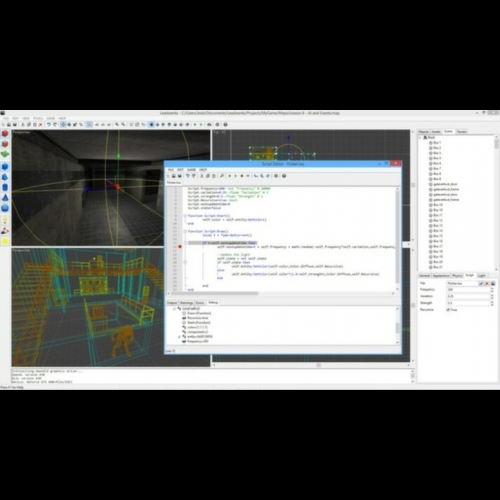Click the open script folder icon beside File field
Viewport: 500px width, 500px height.
click(493, 283)
